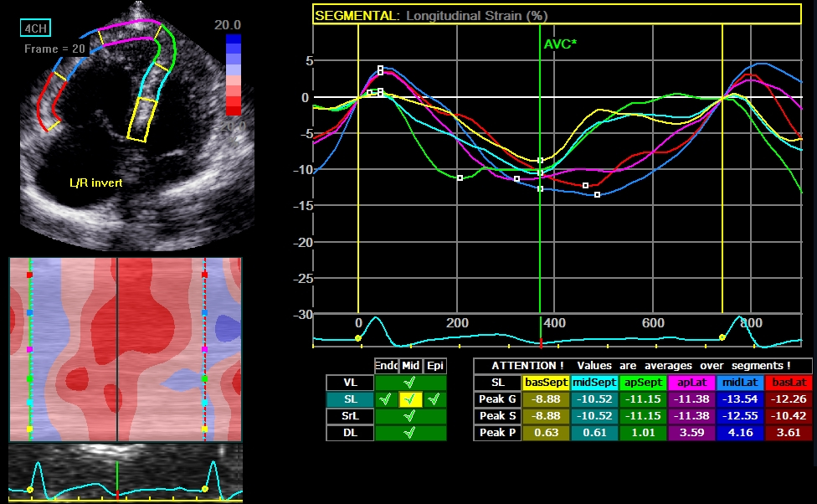Select the VL velocity parameter row
817x504 pixels.
(x=349, y=383)
